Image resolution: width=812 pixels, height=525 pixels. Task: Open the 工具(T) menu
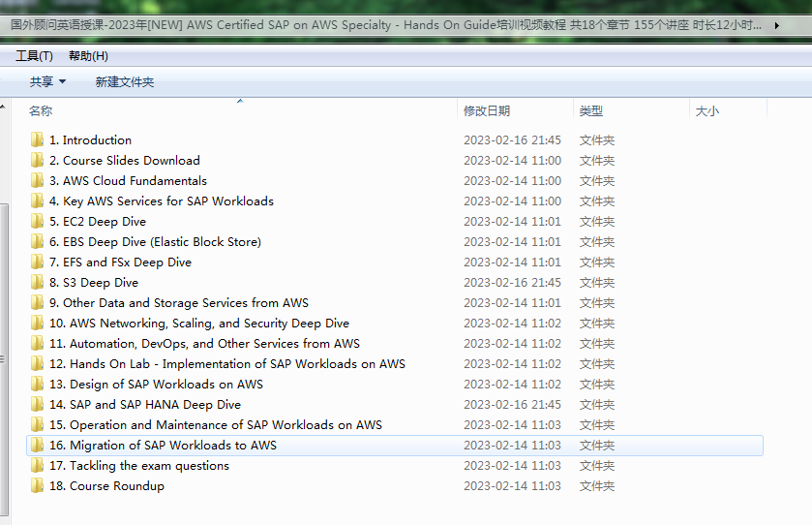34,56
